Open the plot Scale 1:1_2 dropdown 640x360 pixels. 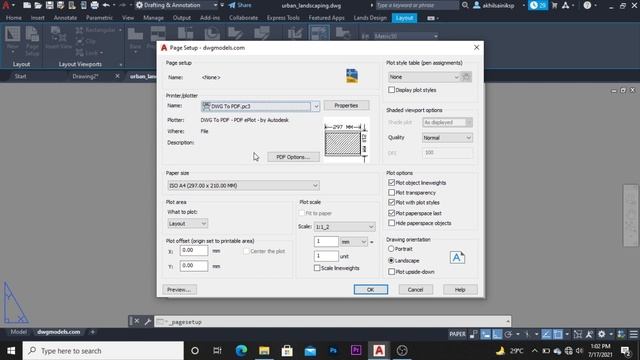344,227
